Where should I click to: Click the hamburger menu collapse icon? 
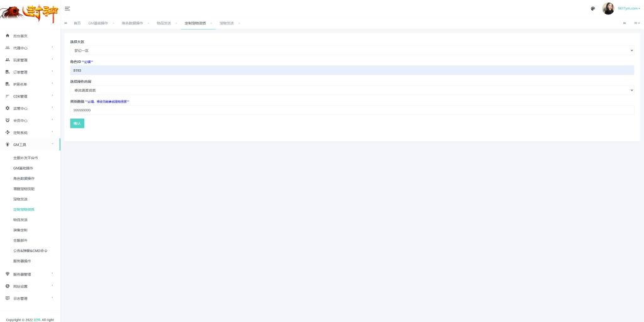(x=67, y=8)
